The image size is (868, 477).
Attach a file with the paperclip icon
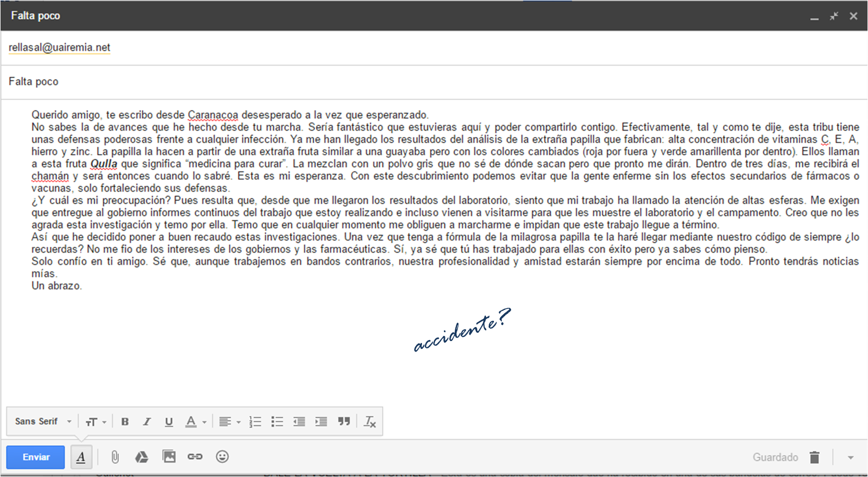pos(115,457)
